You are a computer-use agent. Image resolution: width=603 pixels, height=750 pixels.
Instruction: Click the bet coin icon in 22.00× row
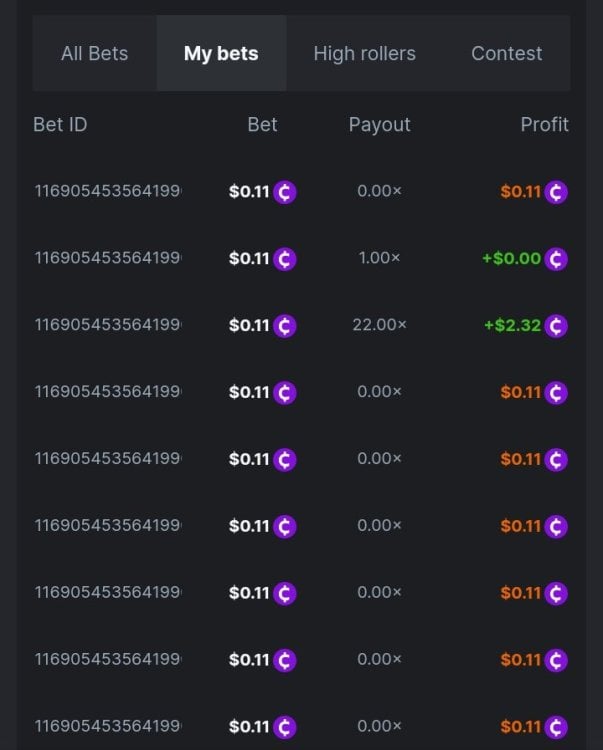(x=285, y=325)
